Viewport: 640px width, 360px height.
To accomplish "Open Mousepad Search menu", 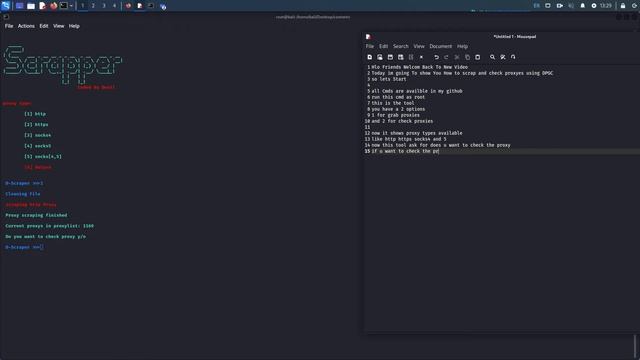I will coord(400,46).
